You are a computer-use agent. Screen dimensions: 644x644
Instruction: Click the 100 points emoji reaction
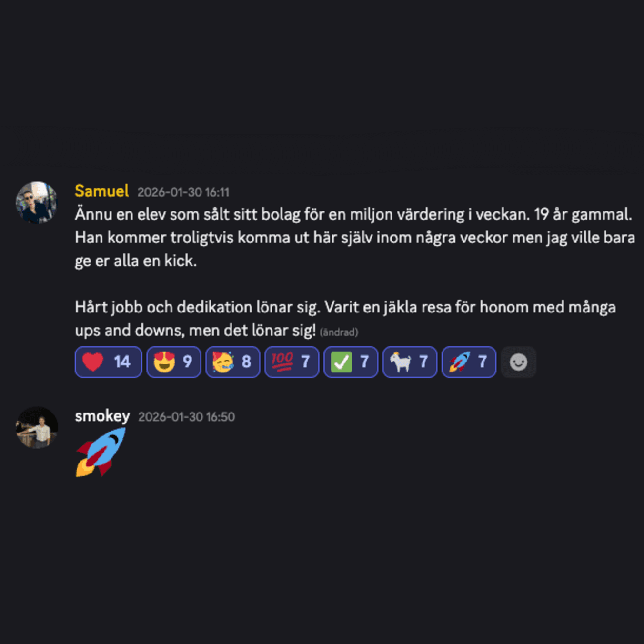point(292,362)
